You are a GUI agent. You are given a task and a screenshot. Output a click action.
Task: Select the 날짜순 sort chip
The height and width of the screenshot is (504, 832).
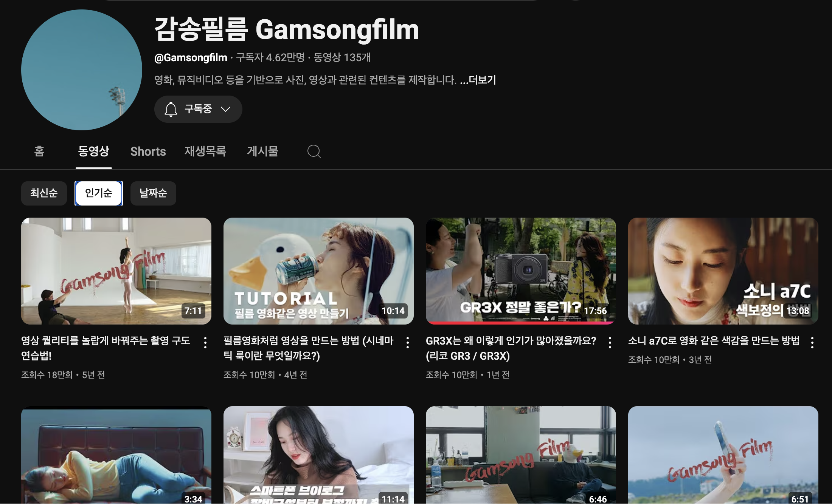coord(153,193)
